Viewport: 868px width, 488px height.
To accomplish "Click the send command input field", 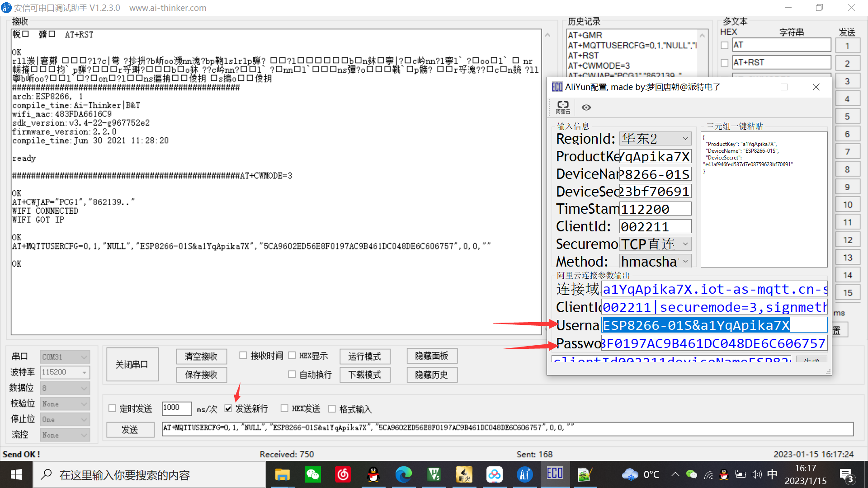I will (x=507, y=428).
